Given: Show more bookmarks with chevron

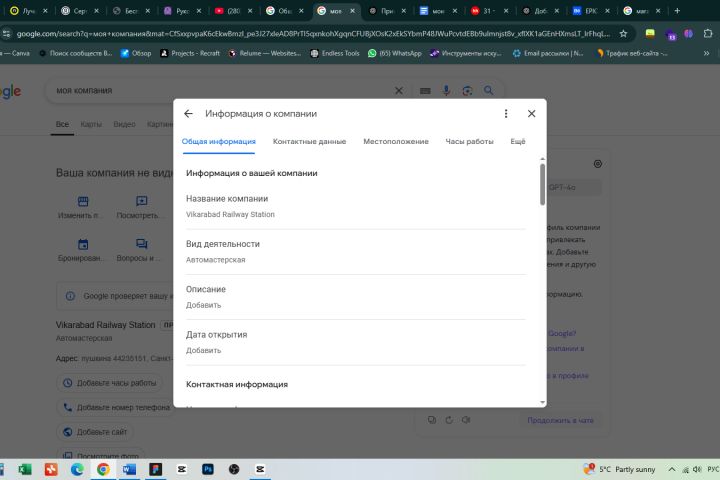Looking at the screenshot, I should [x=706, y=53].
